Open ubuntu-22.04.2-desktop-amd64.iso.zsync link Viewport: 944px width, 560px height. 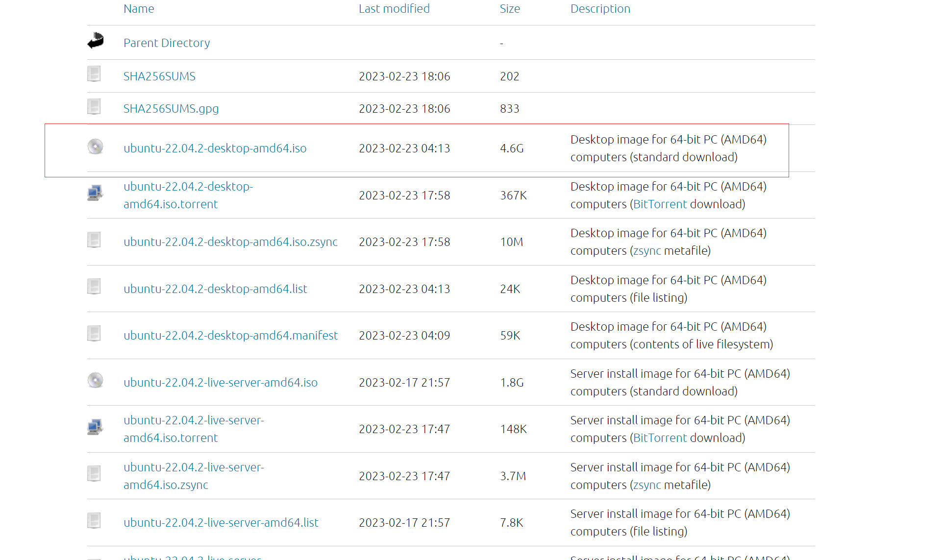[x=230, y=242]
